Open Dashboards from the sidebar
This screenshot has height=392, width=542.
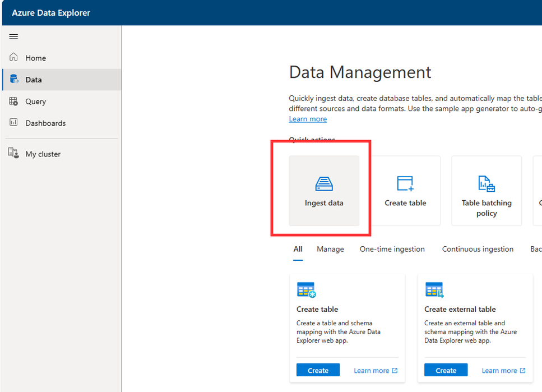click(62, 123)
